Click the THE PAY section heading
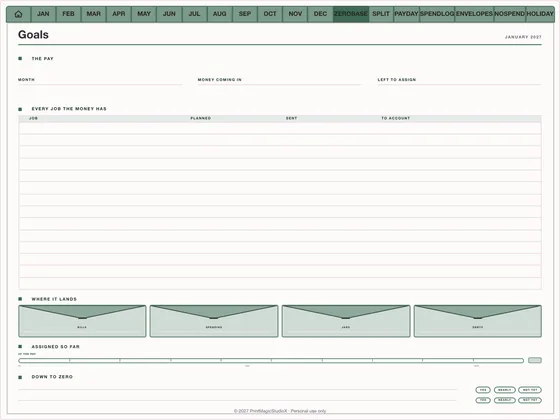This screenshot has width=560, height=420. [x=42, y=59]
